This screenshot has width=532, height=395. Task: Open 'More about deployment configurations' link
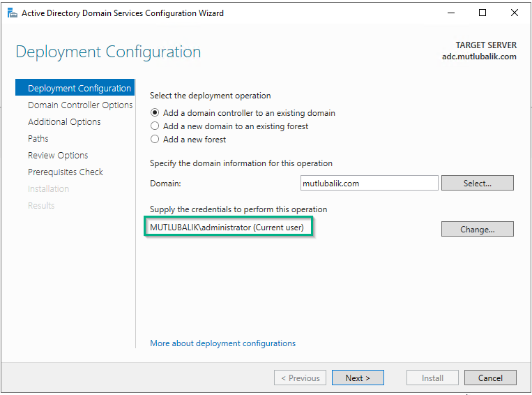[222, 343]
